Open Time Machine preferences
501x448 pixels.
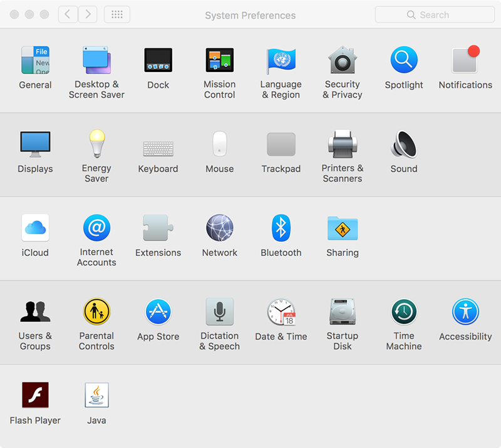(x=404, y=312)
